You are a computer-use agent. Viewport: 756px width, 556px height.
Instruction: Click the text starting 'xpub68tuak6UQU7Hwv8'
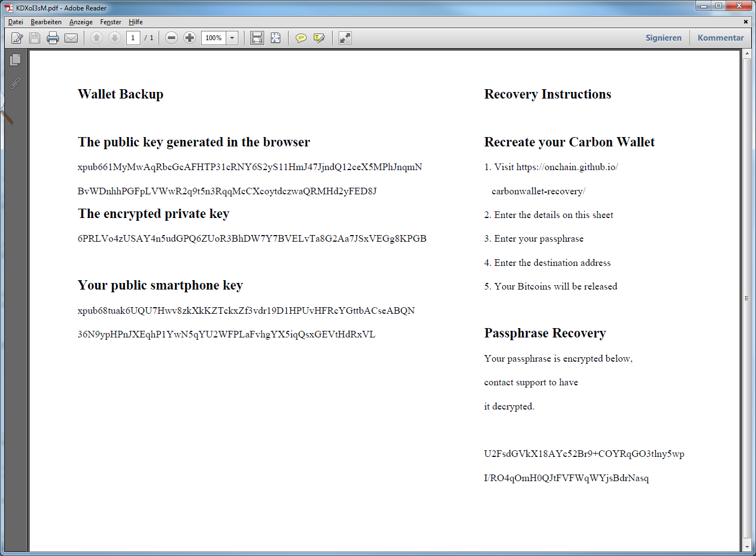click(246, 310)
